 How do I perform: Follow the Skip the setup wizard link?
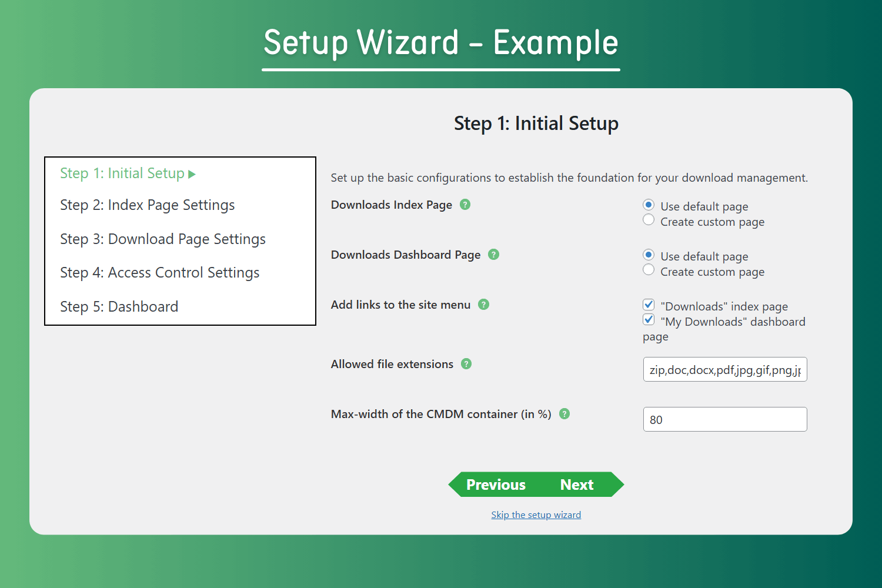(536, 515)
